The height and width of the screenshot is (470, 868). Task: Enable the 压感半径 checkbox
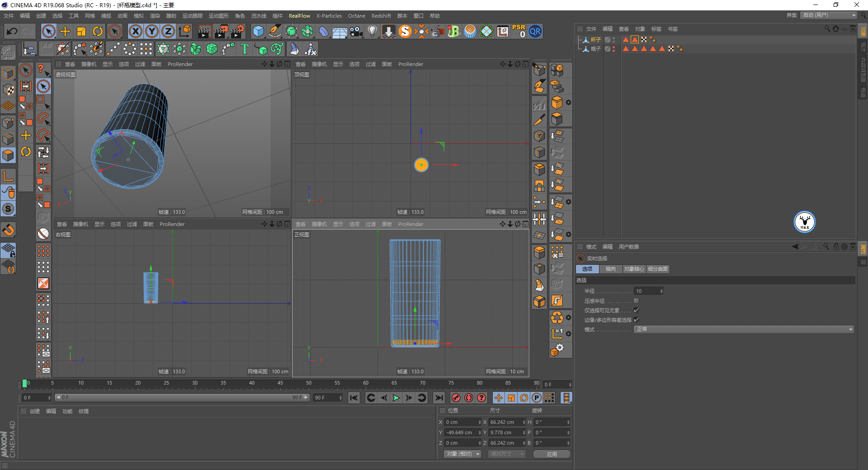coord(636,301)
